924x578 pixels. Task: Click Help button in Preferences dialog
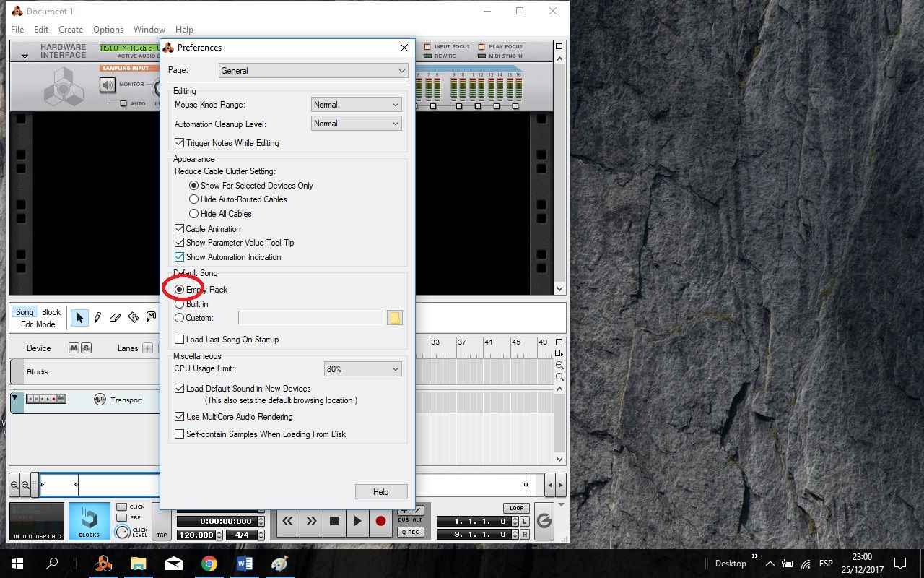click(381, 492)
